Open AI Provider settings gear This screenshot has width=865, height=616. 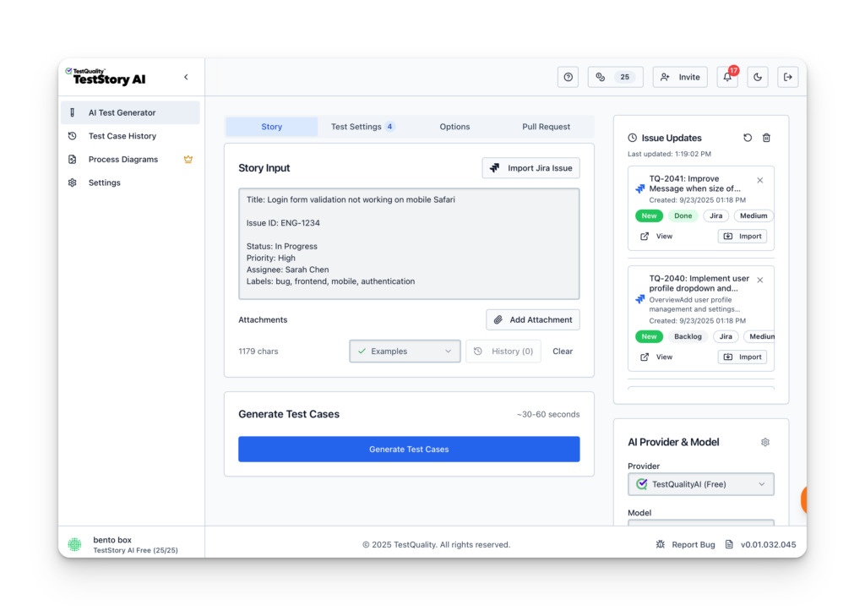click(x=765, y=442)
